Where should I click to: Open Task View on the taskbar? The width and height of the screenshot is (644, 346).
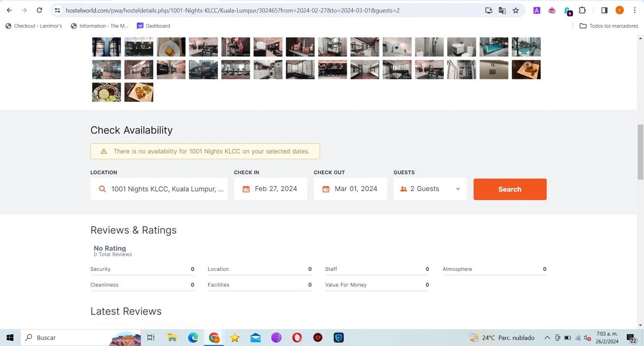[151, 338]
